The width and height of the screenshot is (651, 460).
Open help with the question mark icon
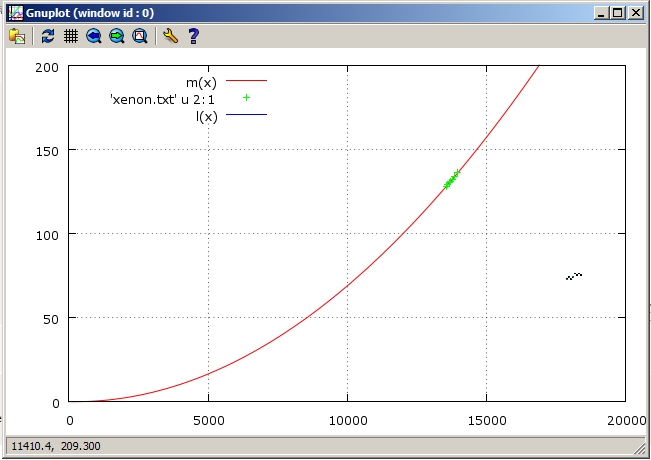[x=193, y=36]
